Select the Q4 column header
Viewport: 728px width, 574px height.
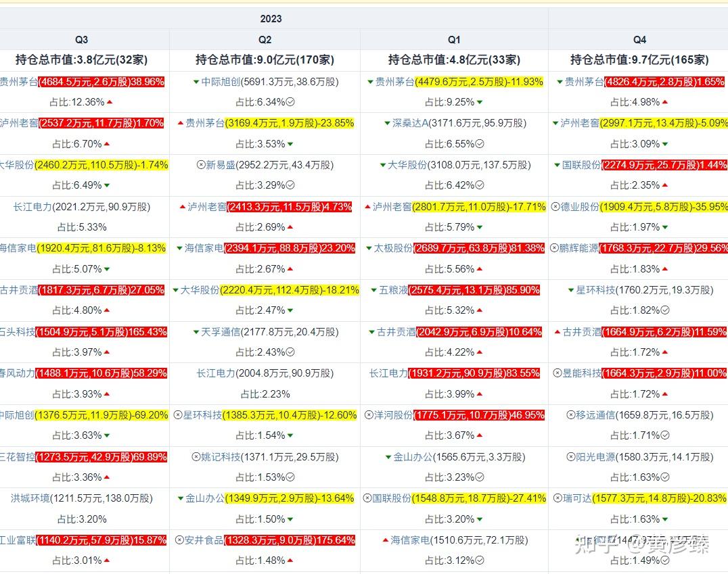(639, 40)
